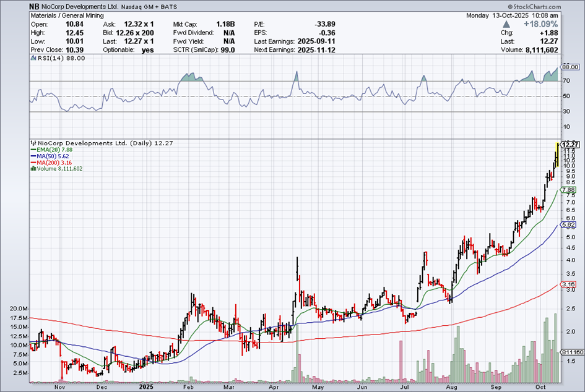Click the 12.27 current price tag on axis
Image resolution: width=585 pixels, height=392 pixels.
tap(570, 145)
